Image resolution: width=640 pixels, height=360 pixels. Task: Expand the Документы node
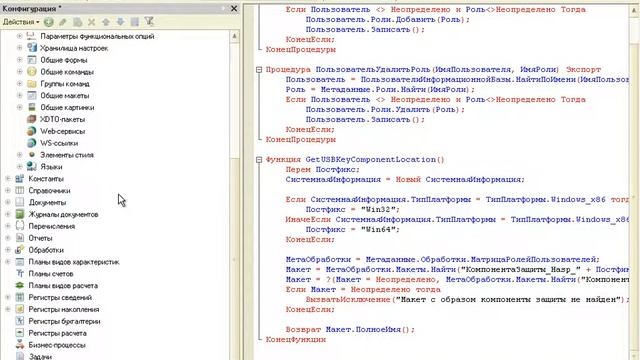7,202
